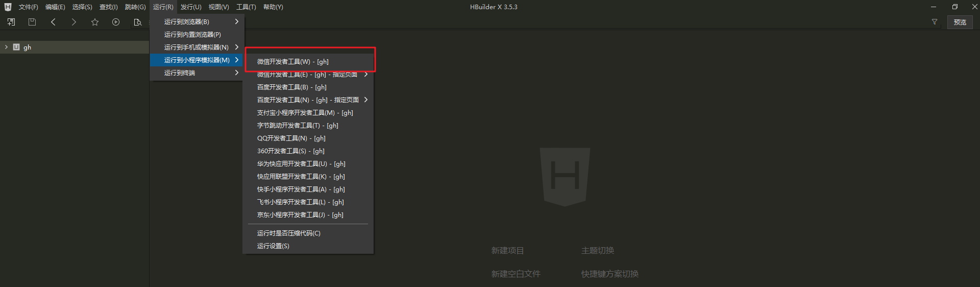Expand 运行到手机或模拟器(N) submenu
Viewport: 980px width, 287px height.
pos(197,47)
